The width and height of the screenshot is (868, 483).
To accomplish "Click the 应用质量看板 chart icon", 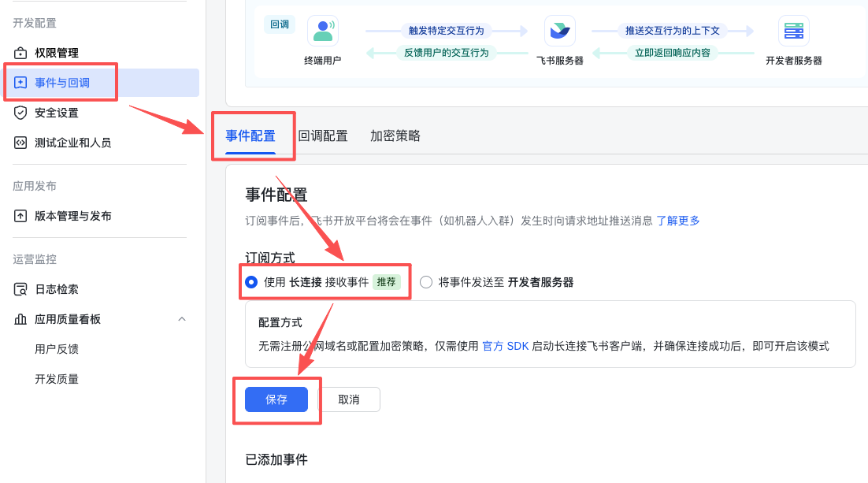I will [20, 319].
